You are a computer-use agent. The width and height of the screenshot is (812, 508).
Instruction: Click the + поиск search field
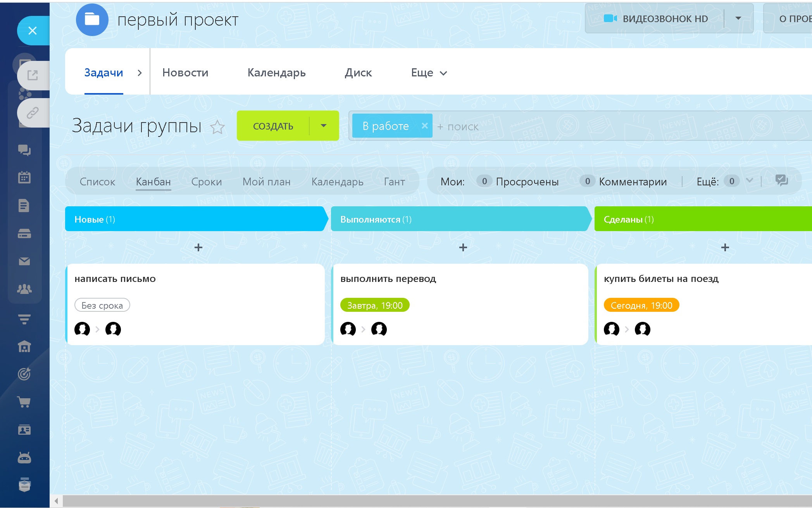click(x=622, y=126)
